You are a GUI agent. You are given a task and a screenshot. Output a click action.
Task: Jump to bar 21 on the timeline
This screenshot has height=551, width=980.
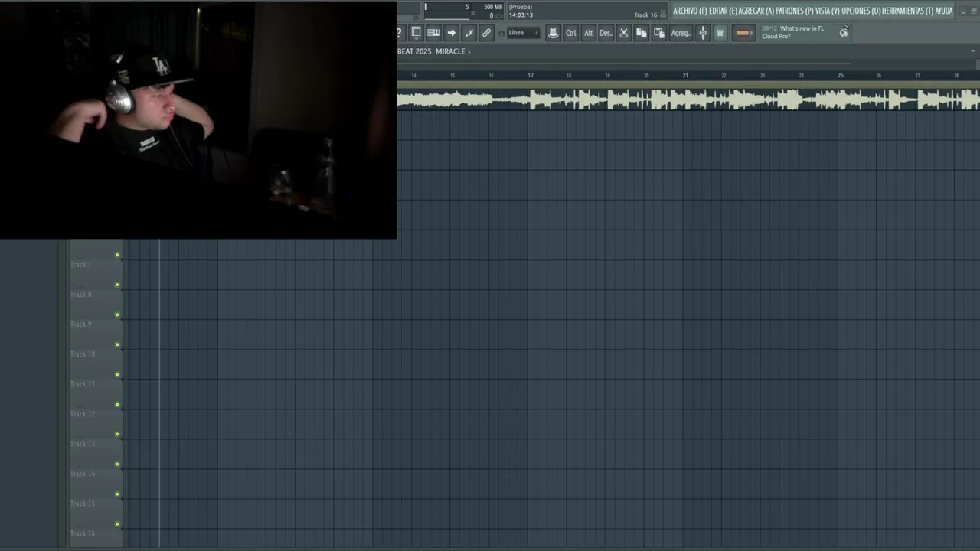685,75
